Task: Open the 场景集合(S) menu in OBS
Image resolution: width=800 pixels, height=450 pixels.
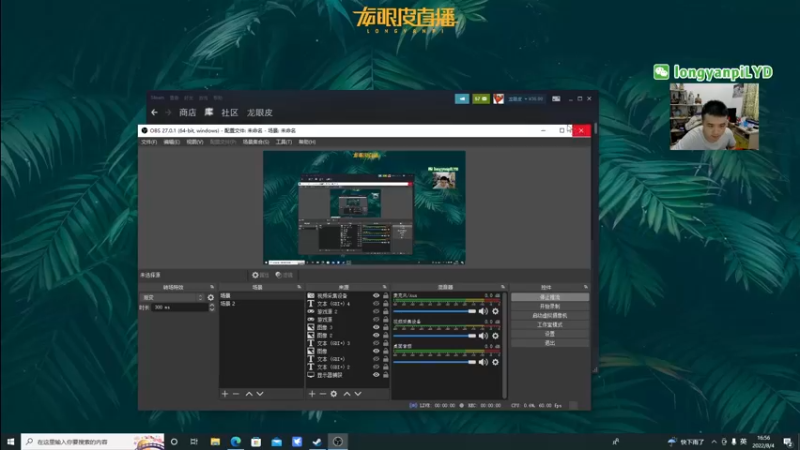Action: click(256, 142)
